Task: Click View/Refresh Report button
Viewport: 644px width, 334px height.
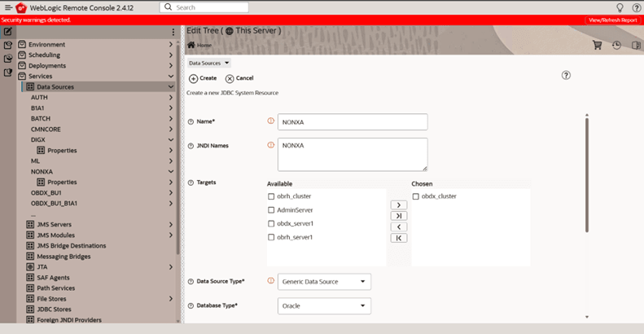Action: [x=613, y=20]
